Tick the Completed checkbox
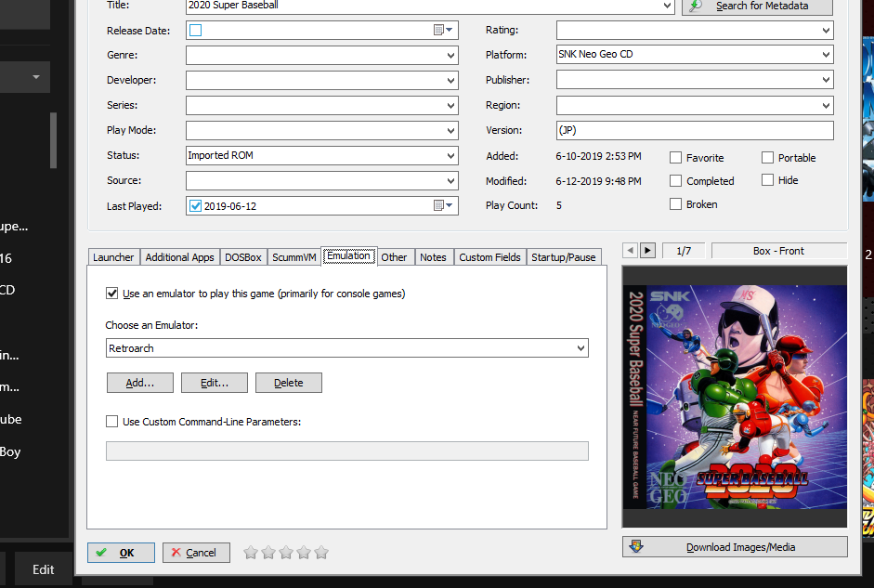The height and width of the screenshot is (588, 874). [675, 180]
